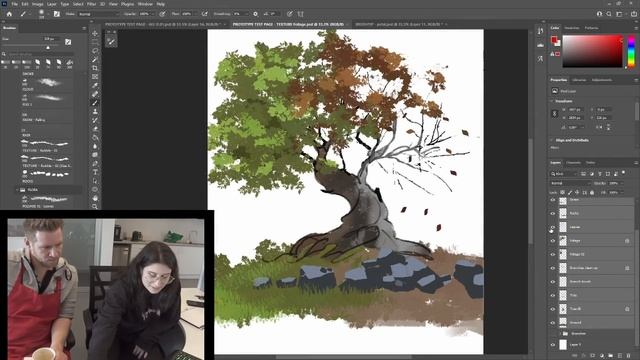Hide the Foliage layer

[553, 241]
